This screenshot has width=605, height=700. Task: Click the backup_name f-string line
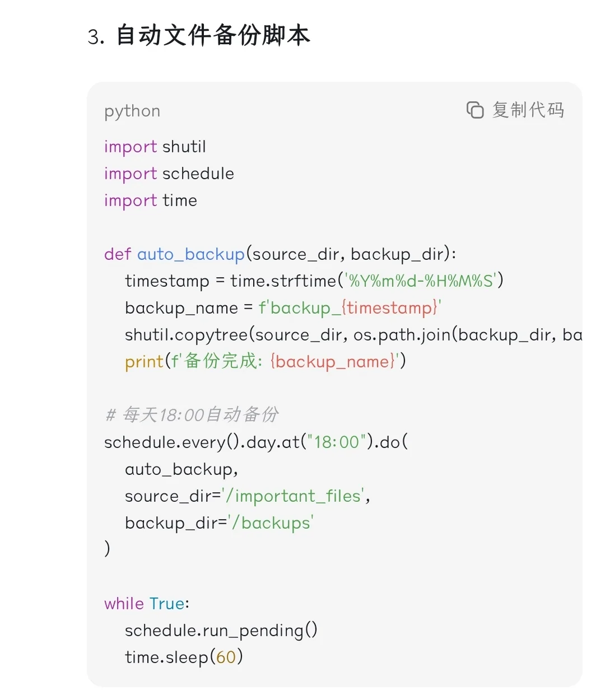click(x=283, y=307)
